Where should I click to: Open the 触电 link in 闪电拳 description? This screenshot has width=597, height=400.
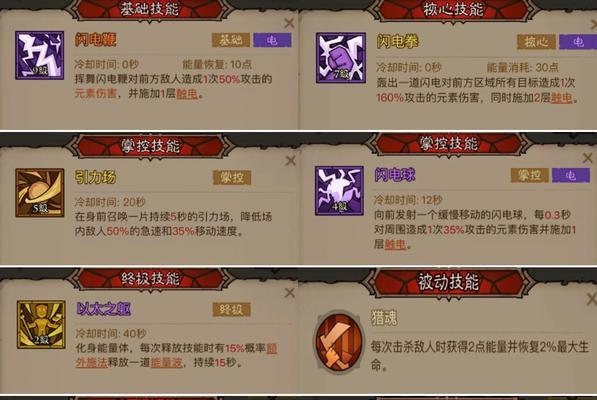[x=561, y=98]
